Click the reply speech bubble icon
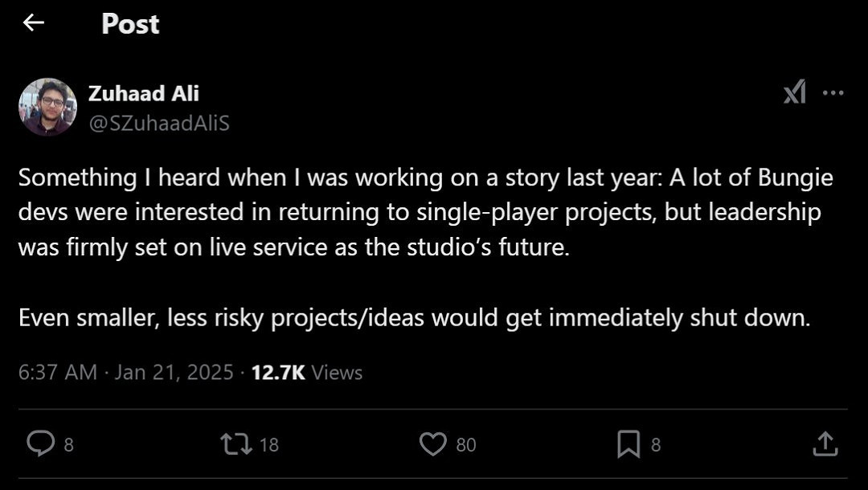868x490 pixels. pyautogui.click(x=39, y=443)
